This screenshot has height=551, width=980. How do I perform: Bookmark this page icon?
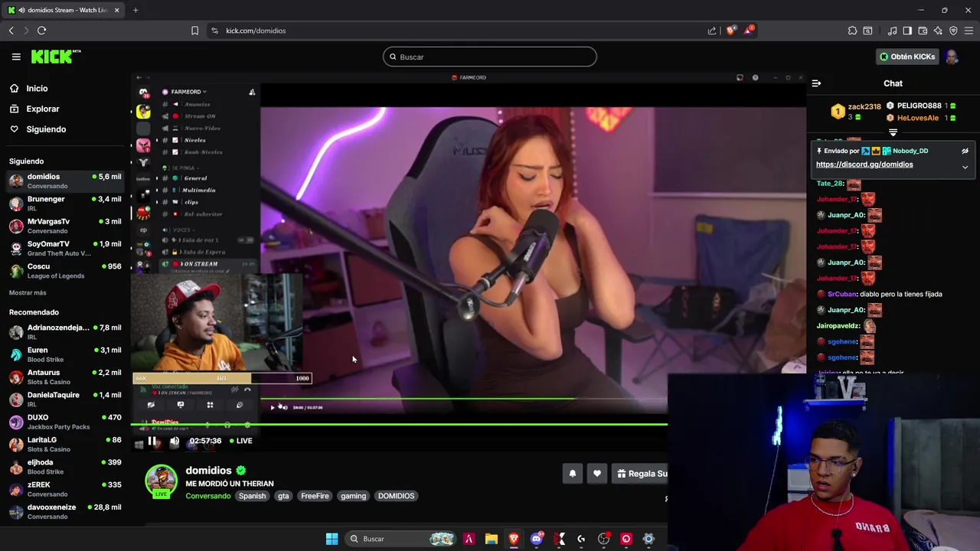pyautogui.click(x=194, y=31)
